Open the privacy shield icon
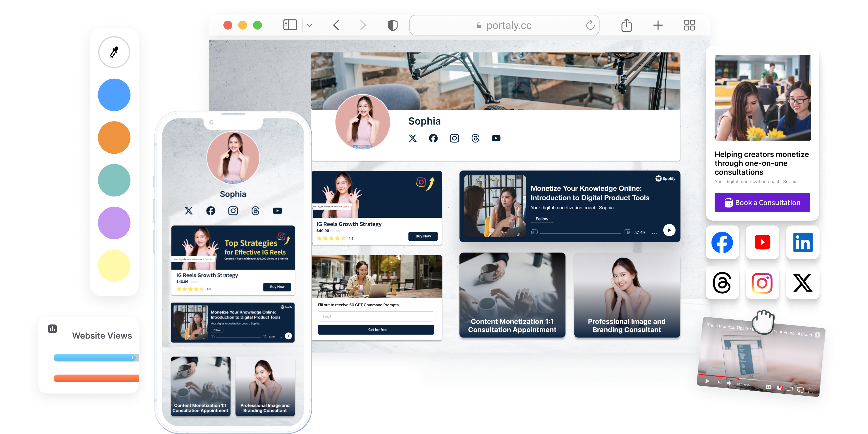Image resolution: width=868 pixels, height=434 pixels. 393,25
